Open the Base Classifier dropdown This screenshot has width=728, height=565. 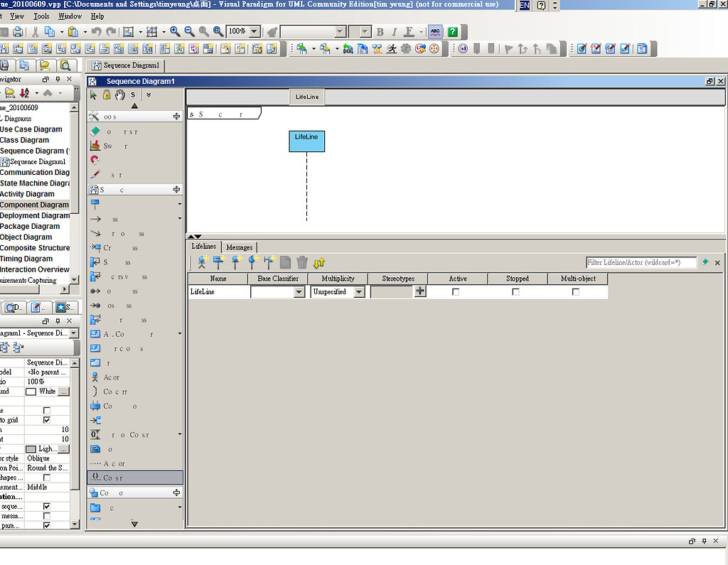coord(299,292)
